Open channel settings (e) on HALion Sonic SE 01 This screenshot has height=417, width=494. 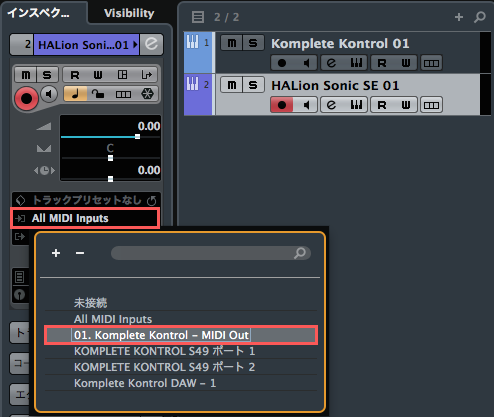331,105
